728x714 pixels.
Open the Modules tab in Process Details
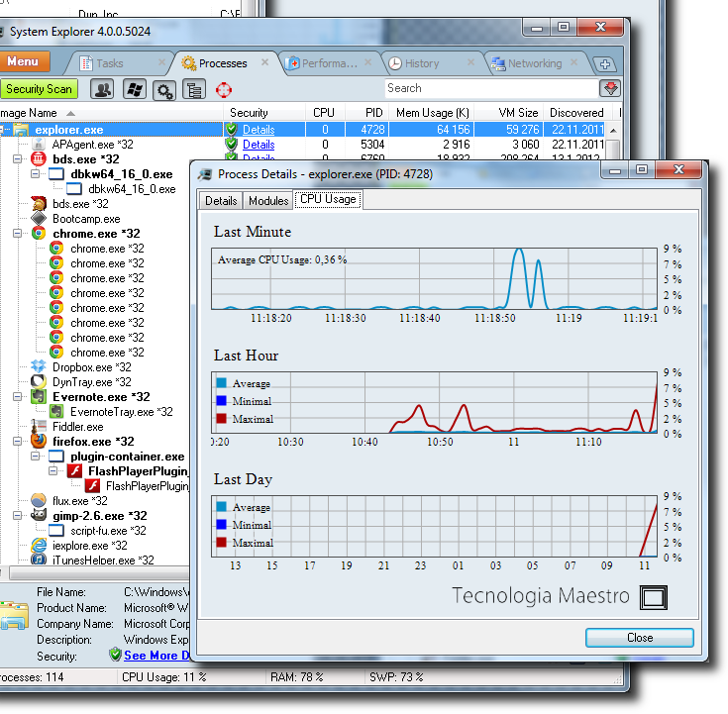click(x=268, y=201)
